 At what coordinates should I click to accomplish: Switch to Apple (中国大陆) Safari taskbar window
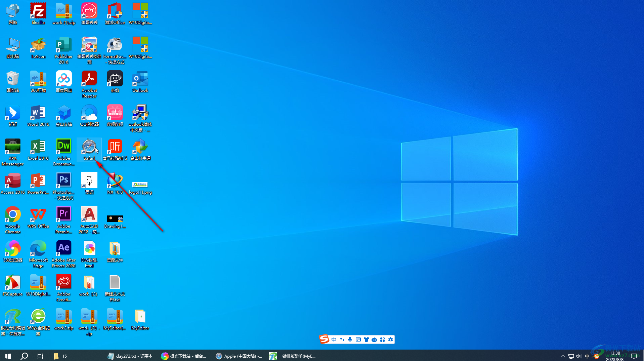[x=239, y=356]
